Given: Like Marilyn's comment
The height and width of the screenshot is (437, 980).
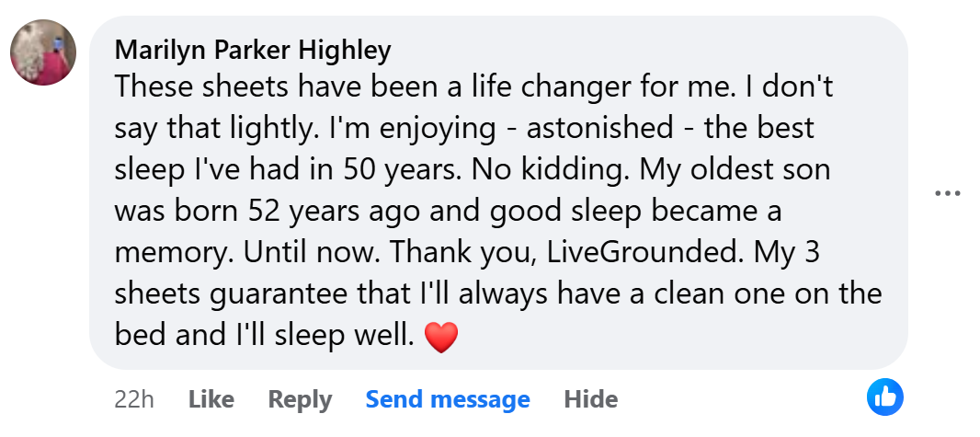Looking at the screenshot, I should 211,399.
